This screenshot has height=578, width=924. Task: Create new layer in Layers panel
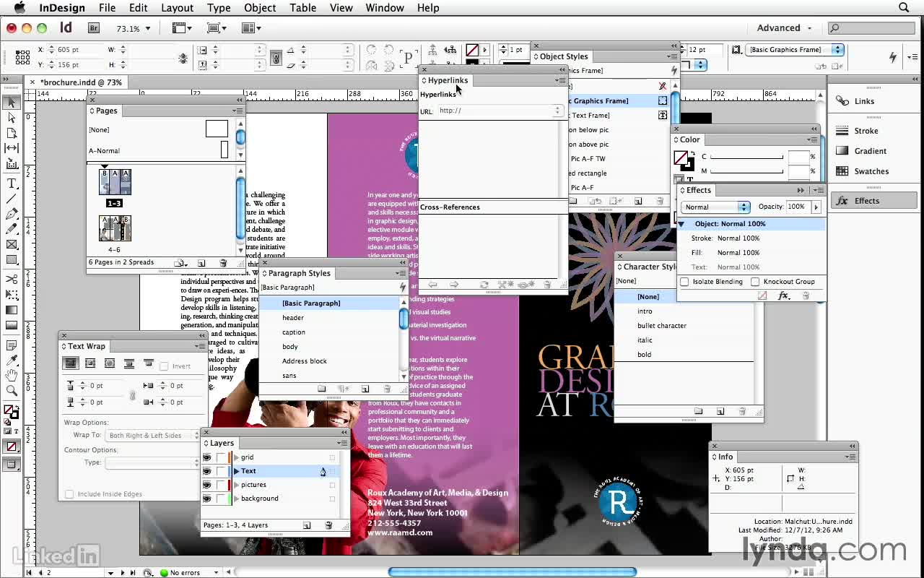[x=307, y=525]
